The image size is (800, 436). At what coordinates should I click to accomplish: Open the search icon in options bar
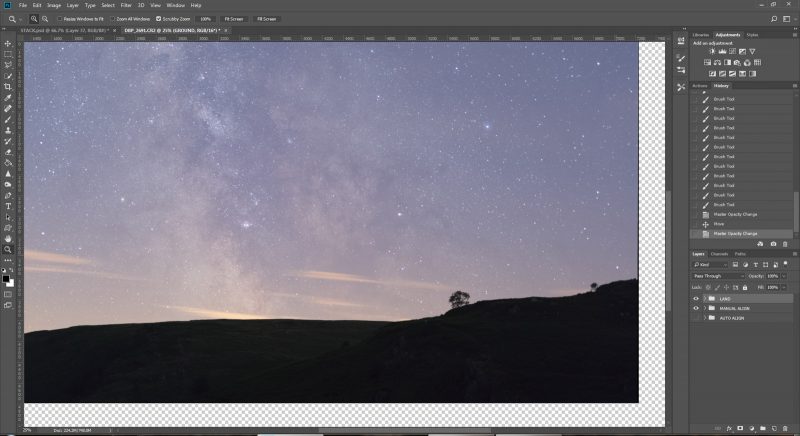[774, 19]
